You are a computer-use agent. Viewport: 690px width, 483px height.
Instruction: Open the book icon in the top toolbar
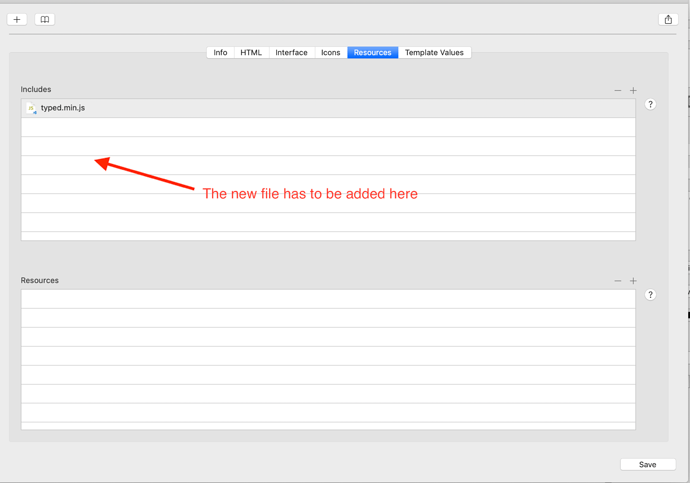(45, 19)
